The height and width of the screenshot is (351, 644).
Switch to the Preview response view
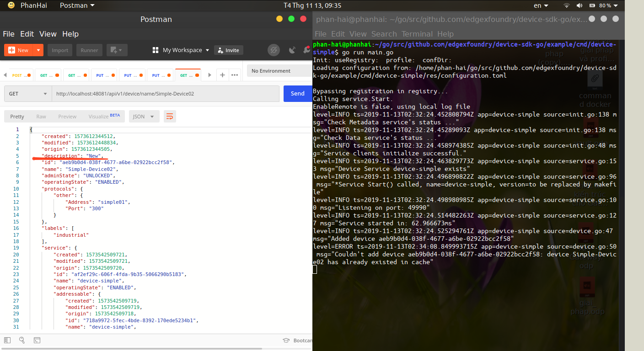[67, 117]
